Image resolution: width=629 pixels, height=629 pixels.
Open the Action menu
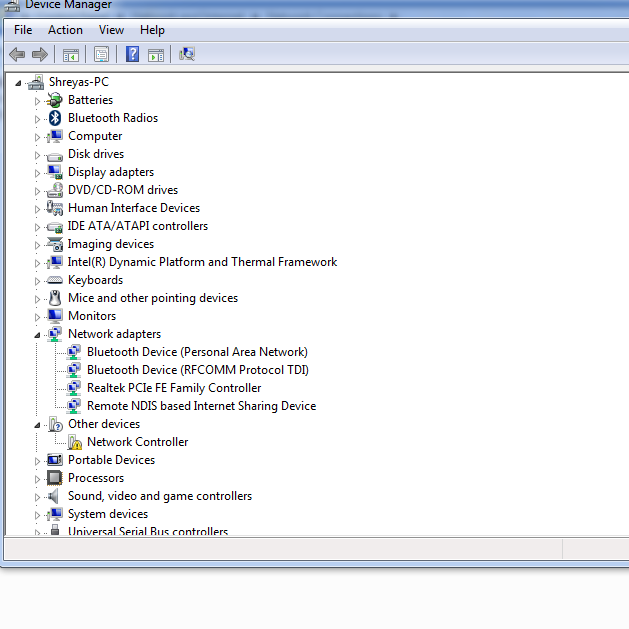tap(65, 30)
